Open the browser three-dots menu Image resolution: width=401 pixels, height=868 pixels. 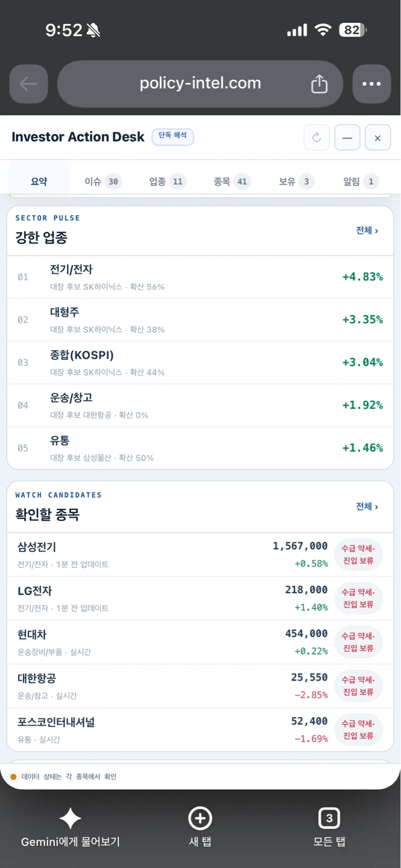[371, 84]
